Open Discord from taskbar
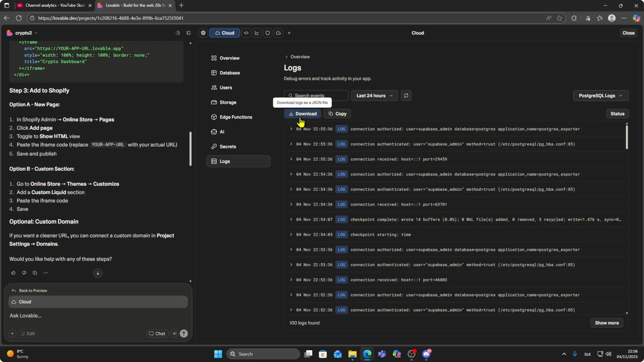The height and width of the screenshot is (362, 644). (x=426, y=354)
